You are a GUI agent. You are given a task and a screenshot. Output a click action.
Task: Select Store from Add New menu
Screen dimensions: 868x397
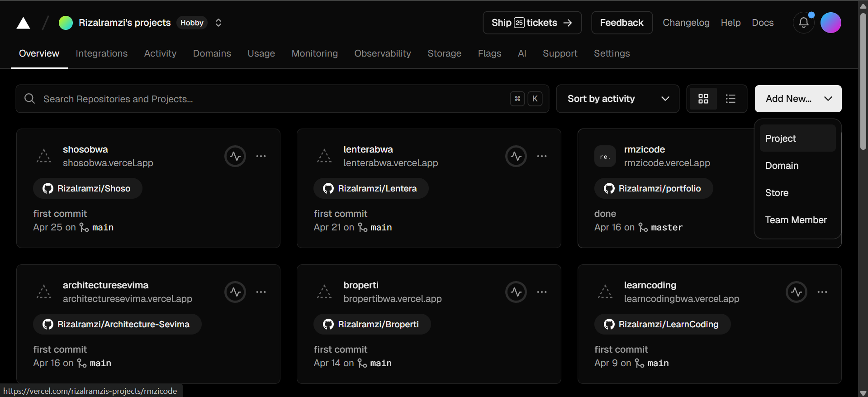(x=798, y=193)
